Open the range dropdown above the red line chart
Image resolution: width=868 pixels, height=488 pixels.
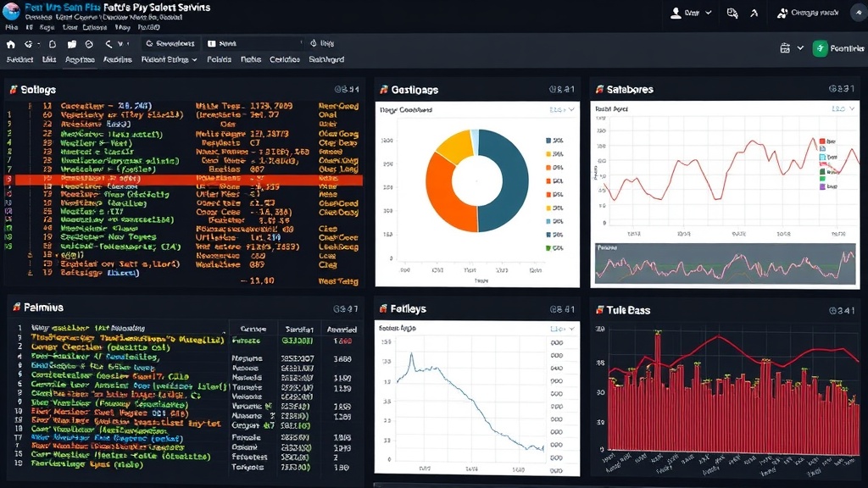(x=843, y=108)
